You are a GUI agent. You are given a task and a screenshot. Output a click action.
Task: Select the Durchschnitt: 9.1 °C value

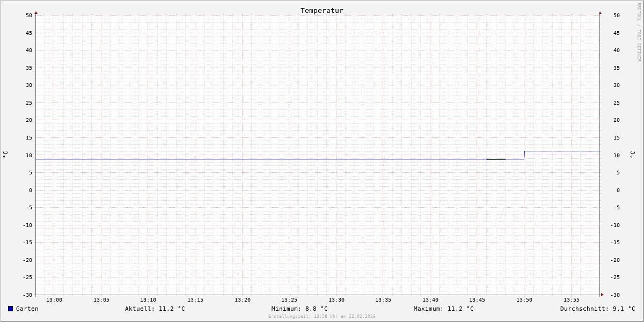pyautogui.click(x=598, y=309)
